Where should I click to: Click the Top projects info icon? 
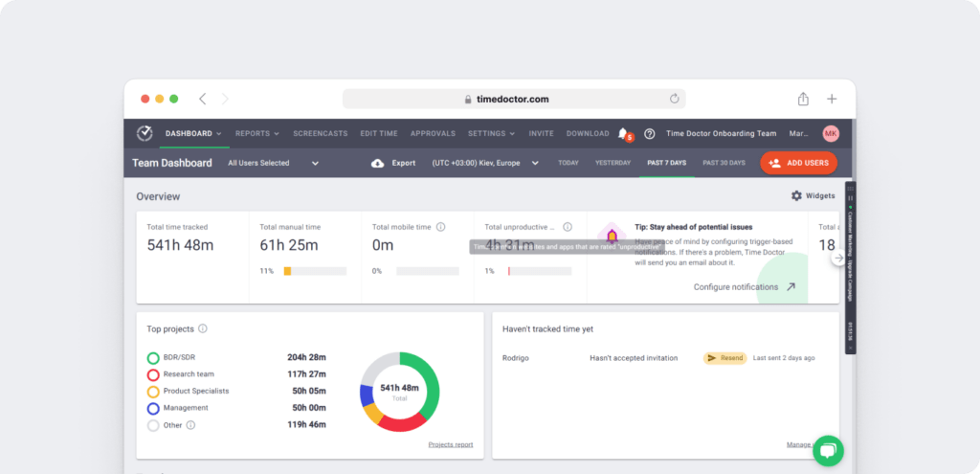click(203, 328)
